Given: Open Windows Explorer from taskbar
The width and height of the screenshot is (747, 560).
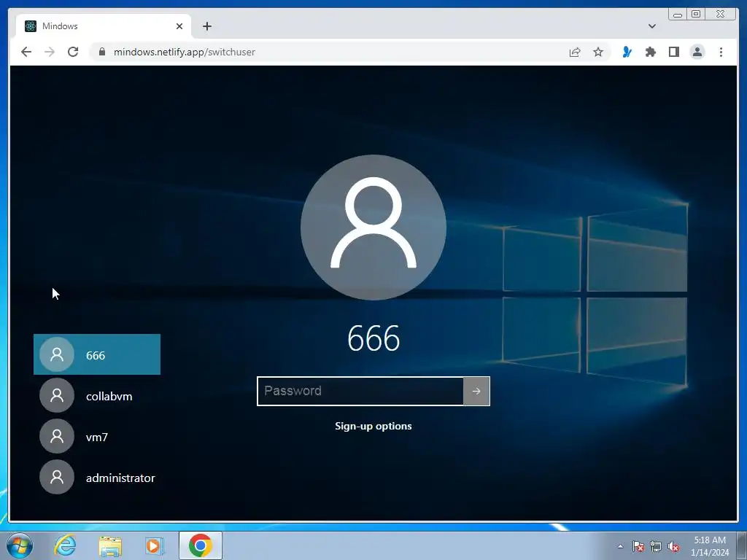Looking at the screenshot, I should tap(110, 545).
